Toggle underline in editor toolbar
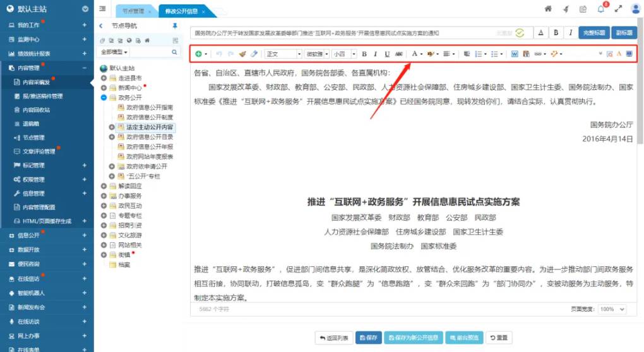The height and width of the screenshot is (352, 644). tap(386, 54)
